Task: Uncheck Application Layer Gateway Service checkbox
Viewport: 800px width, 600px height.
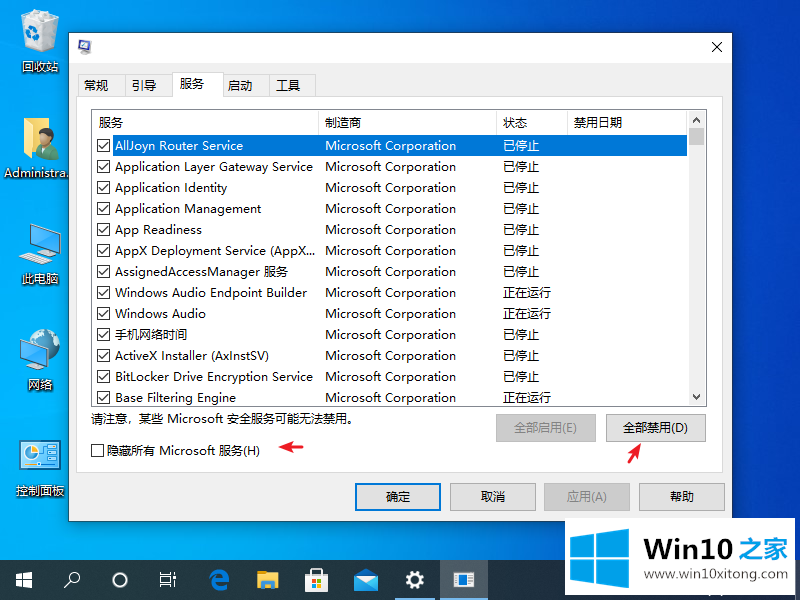Action: click(x=104, y=166)
